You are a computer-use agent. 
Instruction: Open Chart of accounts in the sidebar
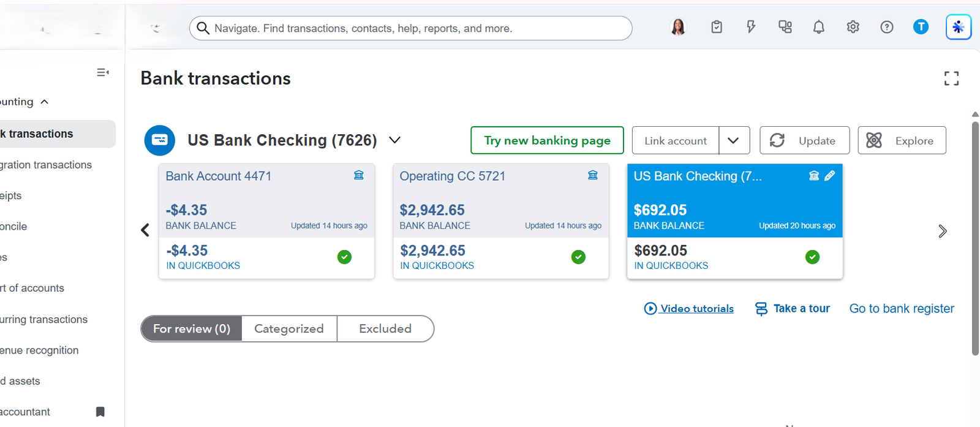click(x=32, y=288)
